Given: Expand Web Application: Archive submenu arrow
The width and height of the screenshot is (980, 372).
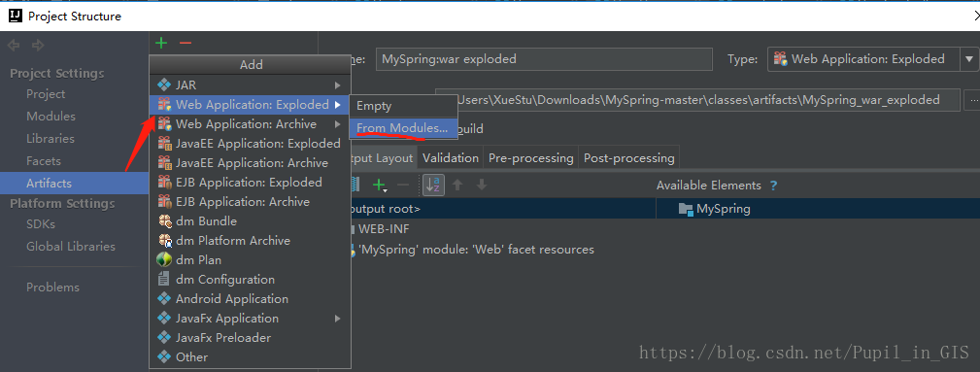Looking at the screenshot, I should pos(337,123).
